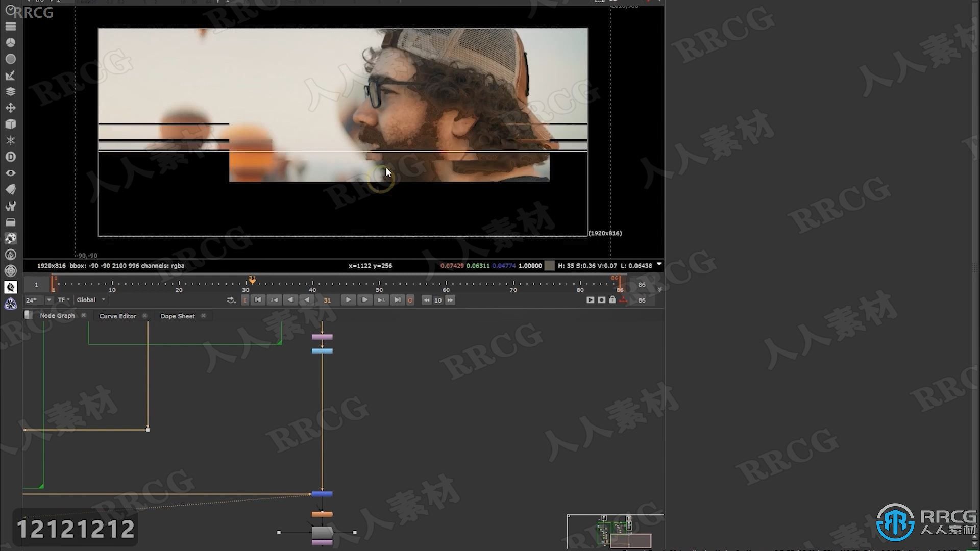Open the Time nodes menu (clock icon)
This screenshot has height=551, width=980.
click(10, 10)
